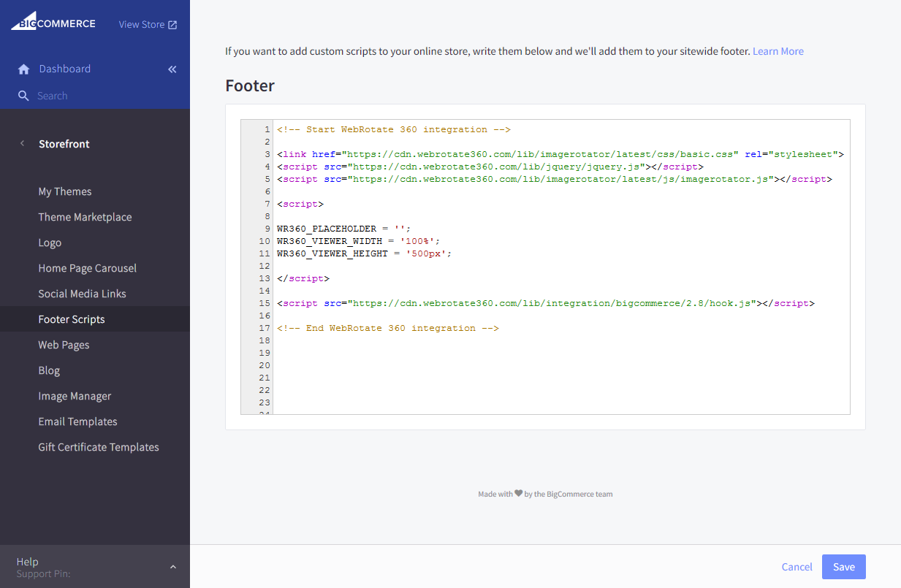Go back using Storefront chevron arrow
The height and width of the screenshot is (588, 901).
click(x=22, y=144)
